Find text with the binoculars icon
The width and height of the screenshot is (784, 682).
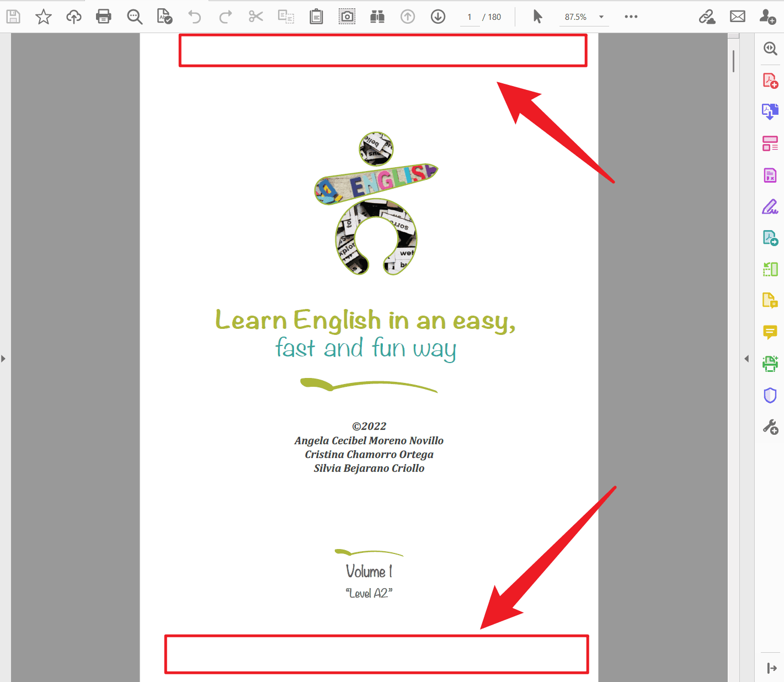377,17
